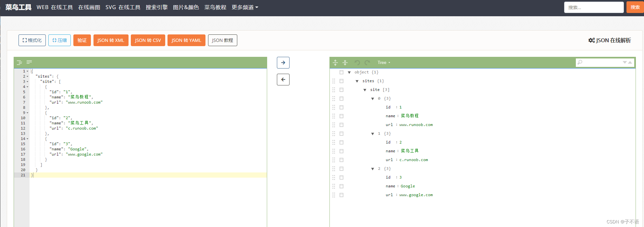The height and width of the screenshot is (227, 644).
Task: Click drag handle beside url c.runoob.com
Action: pyautogui.click(x=334, y=160)
